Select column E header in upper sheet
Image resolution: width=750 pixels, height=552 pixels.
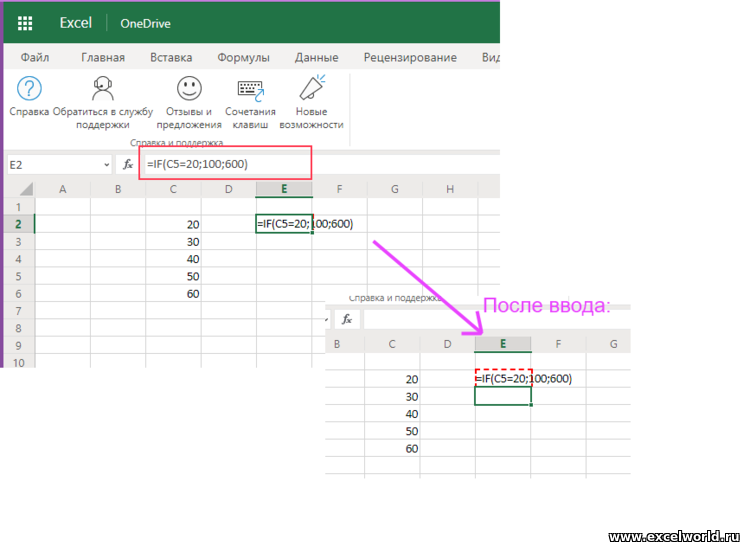pos(284,189)
